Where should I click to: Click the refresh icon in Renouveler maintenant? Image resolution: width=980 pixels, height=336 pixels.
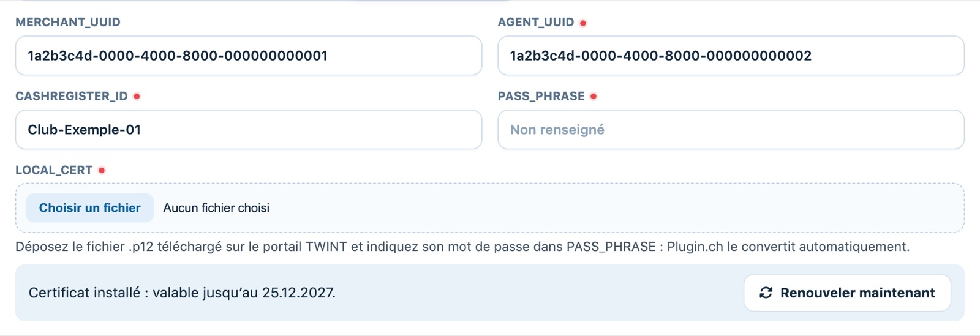click(x=766, y=293)
